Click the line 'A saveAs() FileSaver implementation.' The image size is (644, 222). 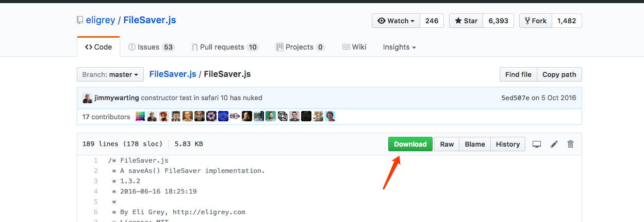tap(188, 170)
